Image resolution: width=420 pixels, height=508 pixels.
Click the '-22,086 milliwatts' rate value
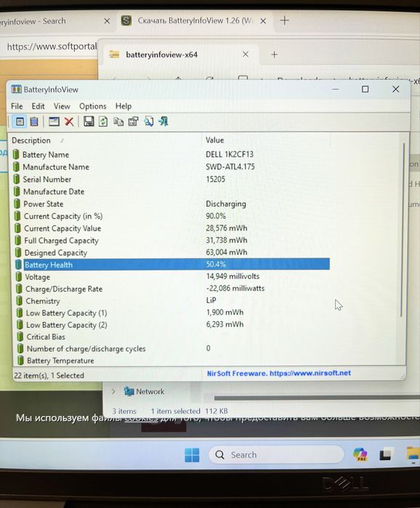235,289
